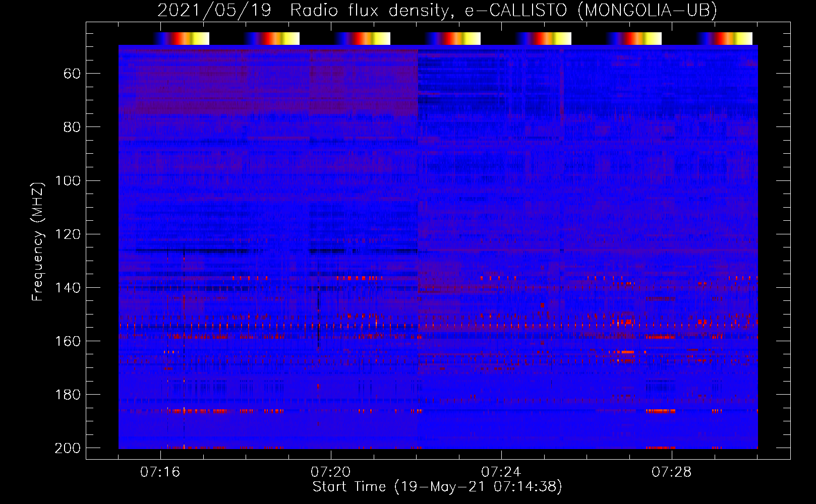816x504 pixels.
Task: Click the 07:16 time tick label
Action: point(160,472)
